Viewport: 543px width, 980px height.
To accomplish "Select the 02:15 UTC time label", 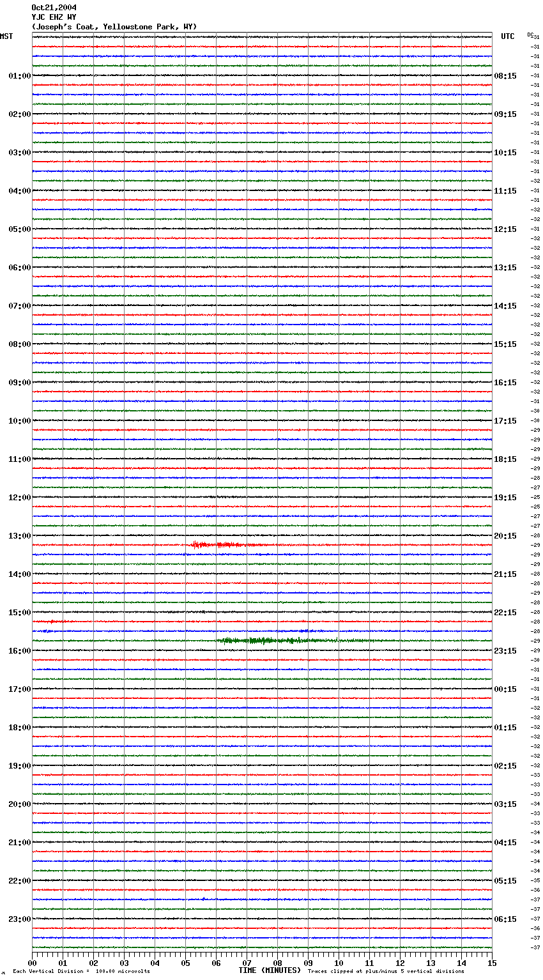I will 505,766.
